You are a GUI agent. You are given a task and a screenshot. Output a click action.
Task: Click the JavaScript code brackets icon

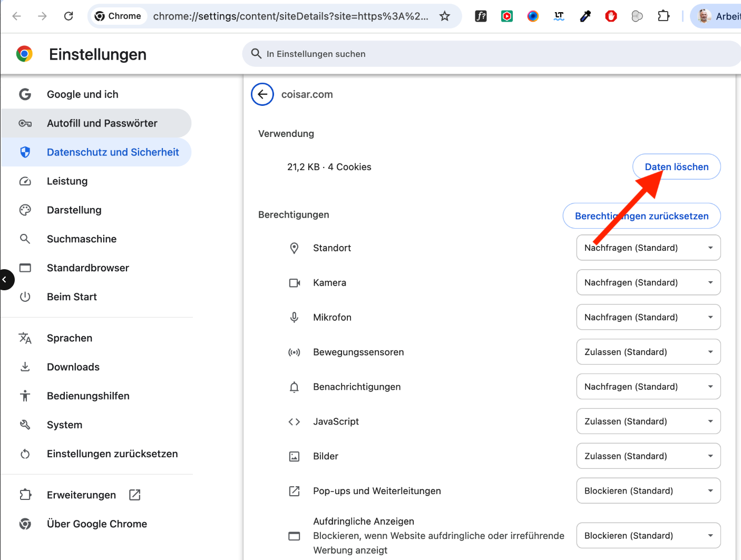pyautogui.click(x=294, y=422)
